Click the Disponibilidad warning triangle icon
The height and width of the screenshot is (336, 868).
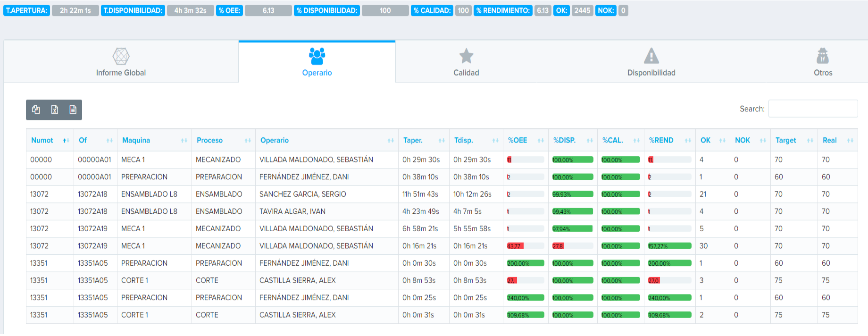click(651, 56)
